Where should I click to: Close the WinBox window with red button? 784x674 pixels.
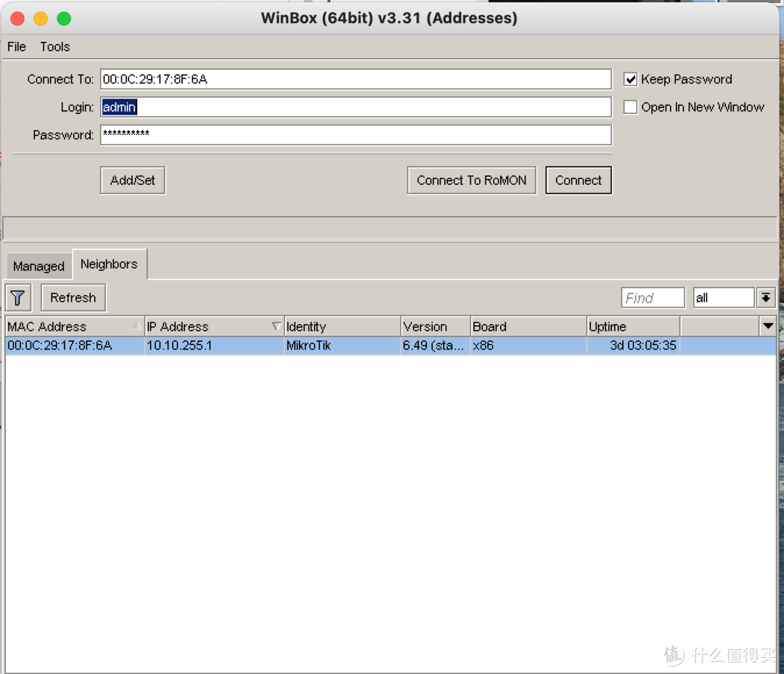point(17,18)
